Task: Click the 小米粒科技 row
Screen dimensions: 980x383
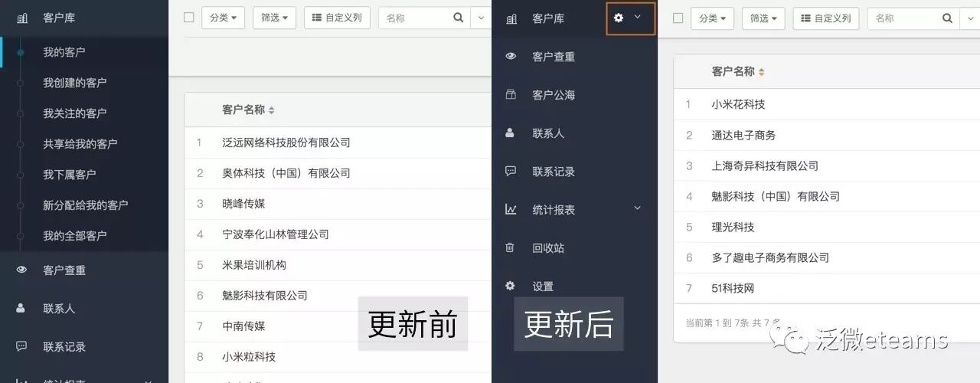Action: point(338,357)
